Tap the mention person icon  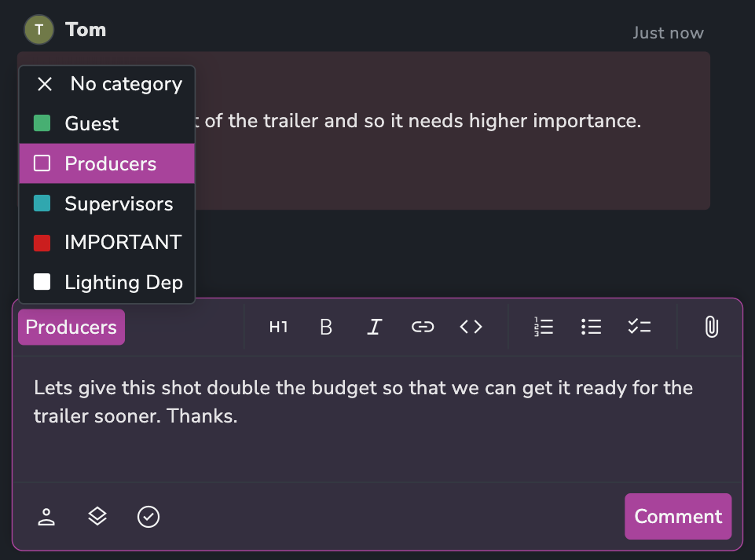46,517
